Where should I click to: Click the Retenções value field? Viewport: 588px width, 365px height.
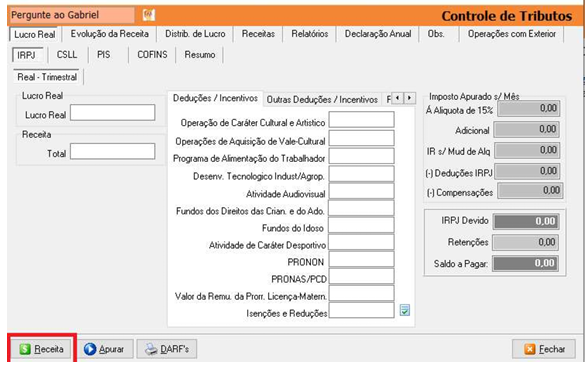(x=526, y=242)
